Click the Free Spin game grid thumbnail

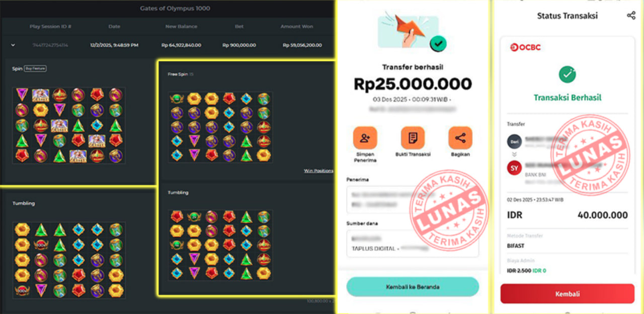point(220,127)
